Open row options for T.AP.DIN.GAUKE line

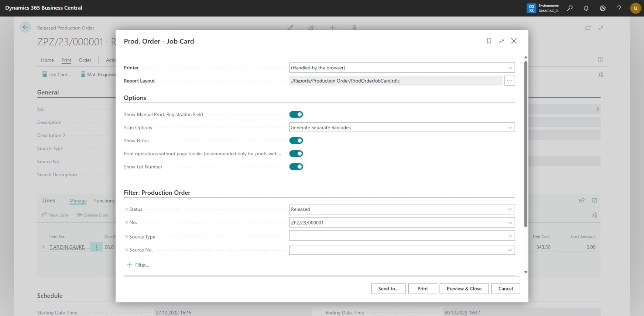[x=96, y=247]
